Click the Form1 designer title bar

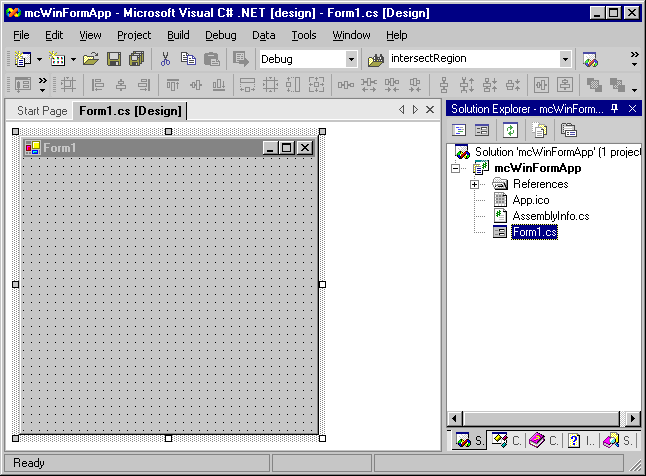click(x=169, y=148)
